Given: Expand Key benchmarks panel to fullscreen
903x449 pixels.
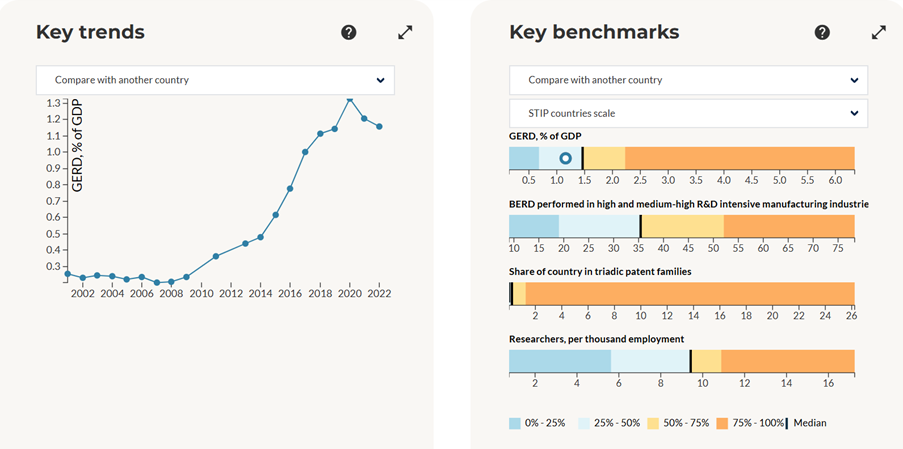Looking at the screenshot, I should (x=879, y=32).
